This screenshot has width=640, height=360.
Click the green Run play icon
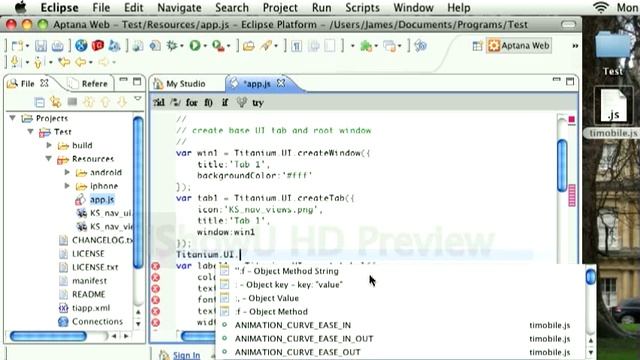pyautogui.click(x=195, y=46)
